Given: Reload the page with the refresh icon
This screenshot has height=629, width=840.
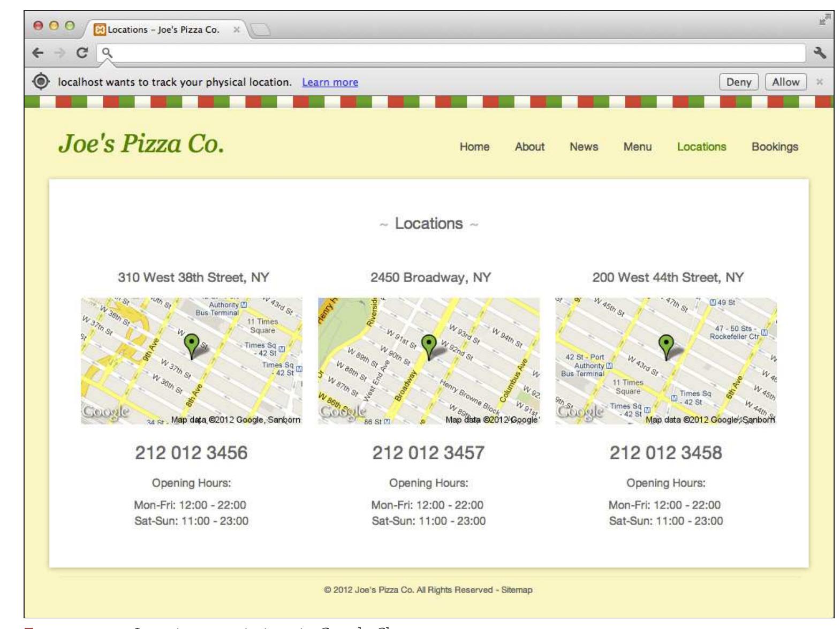Looking at the screenshot, I should point(82,52).
